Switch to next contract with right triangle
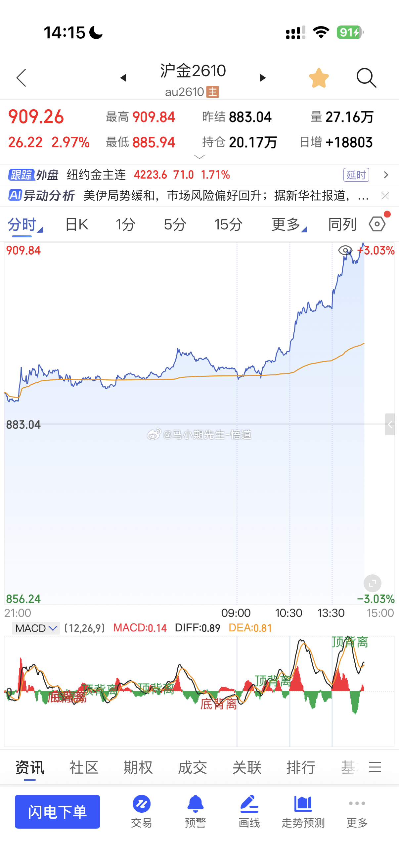 [263, 78]
